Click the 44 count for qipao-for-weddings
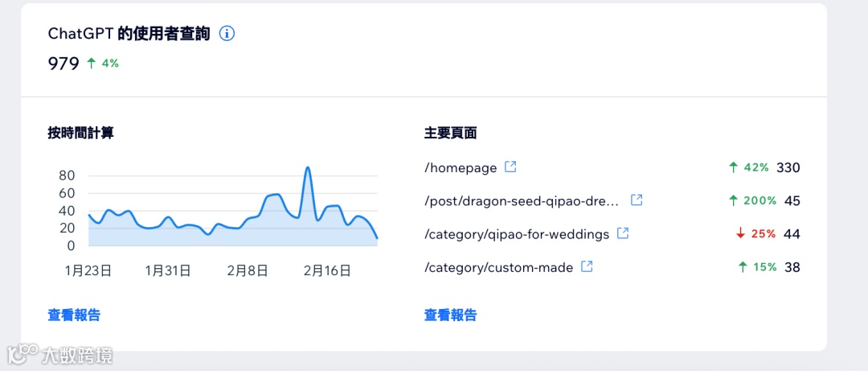The height and width of the screenshot is (371, 868). (x=792, y=234)
